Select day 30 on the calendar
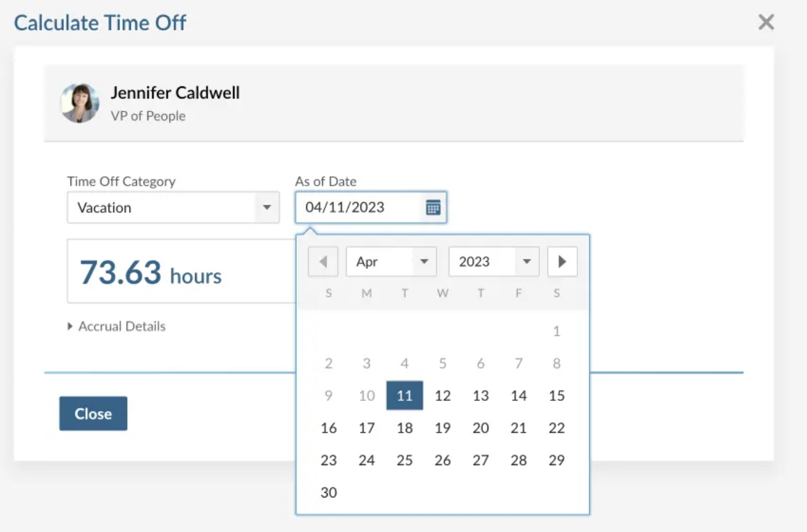The height and width of the screenshot is (532, 807). (x=328, y=492)
